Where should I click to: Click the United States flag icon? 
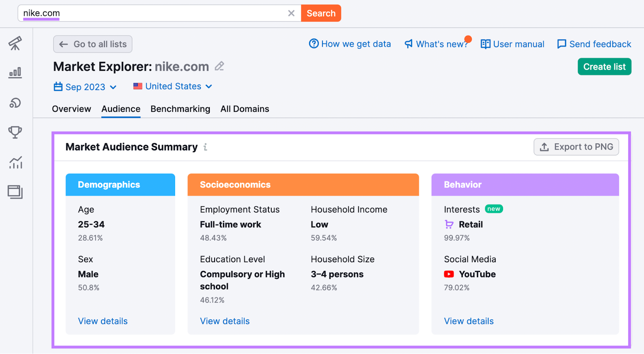tap(138, 86)
